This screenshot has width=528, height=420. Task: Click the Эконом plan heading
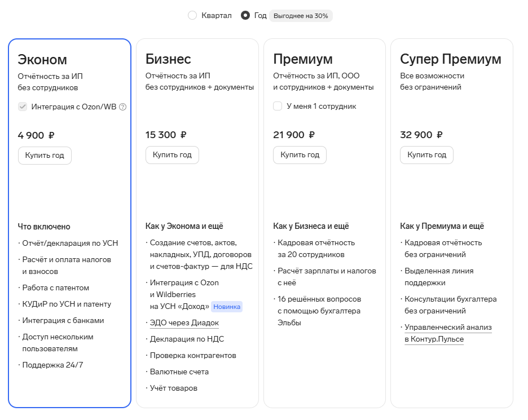point(42,59)
